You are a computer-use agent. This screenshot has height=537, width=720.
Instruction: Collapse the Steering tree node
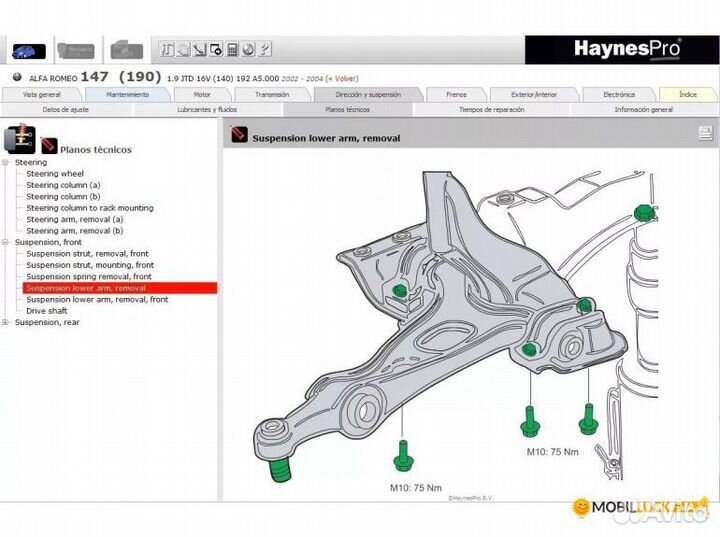point(6,163)
